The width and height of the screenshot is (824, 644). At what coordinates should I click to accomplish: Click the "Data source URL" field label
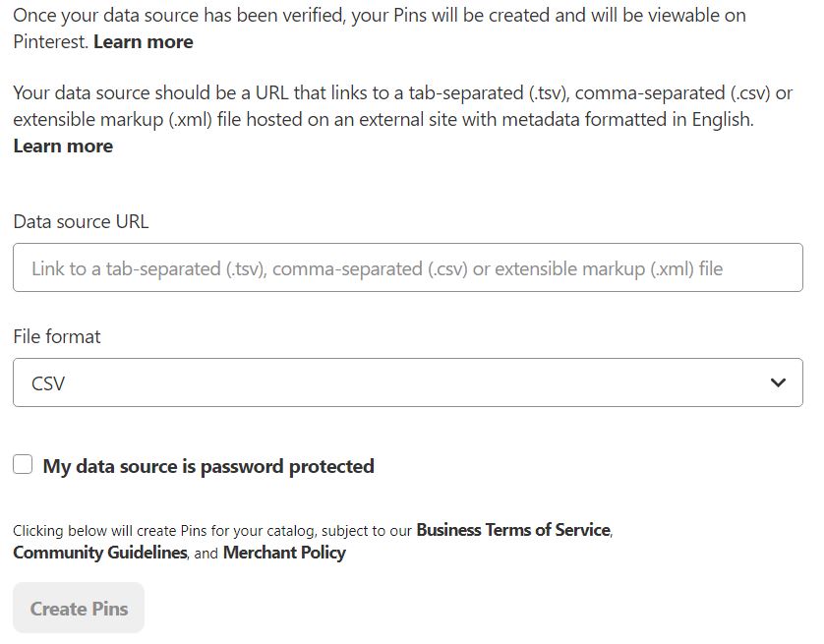click(81, 221)
